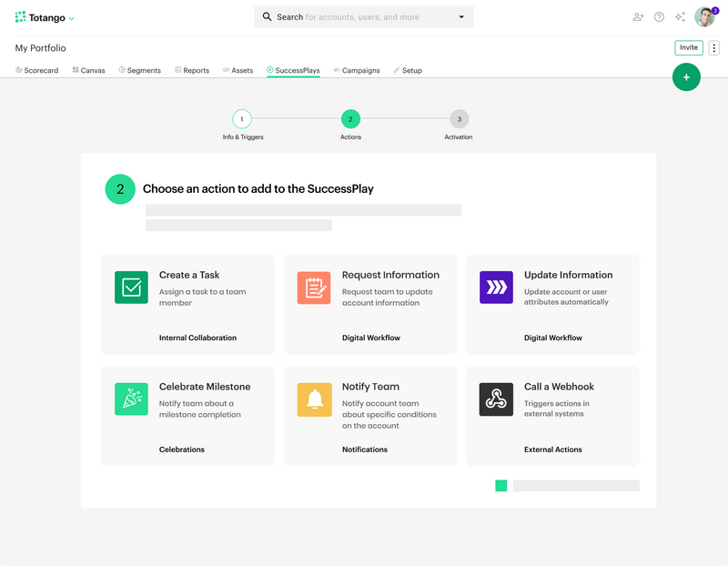Choose the Celebrate Milestone party icon
The image size is (728, 566).
tap(132, 399)
